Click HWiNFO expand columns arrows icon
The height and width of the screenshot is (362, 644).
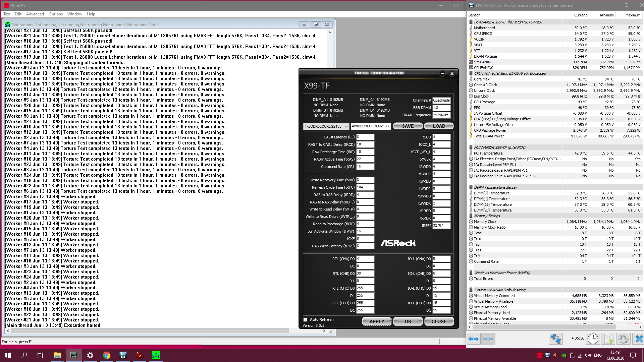point(474,339)
